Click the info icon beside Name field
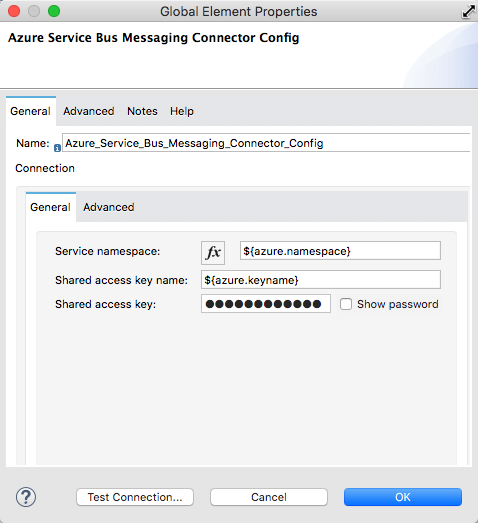The image size is (478, 523). (57, 148)
